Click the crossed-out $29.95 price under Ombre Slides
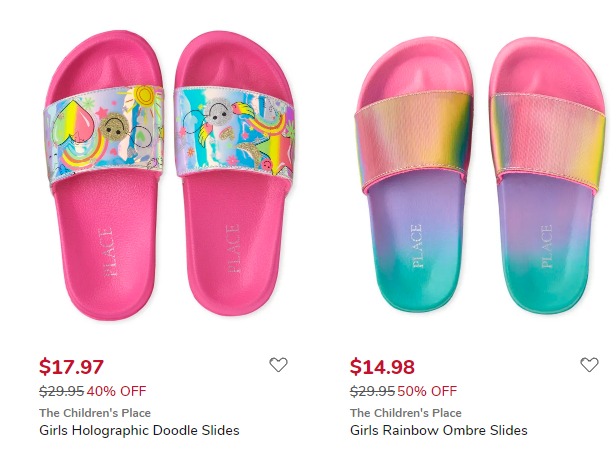Screen dimensions: 616x450 [x=372, y=391]
